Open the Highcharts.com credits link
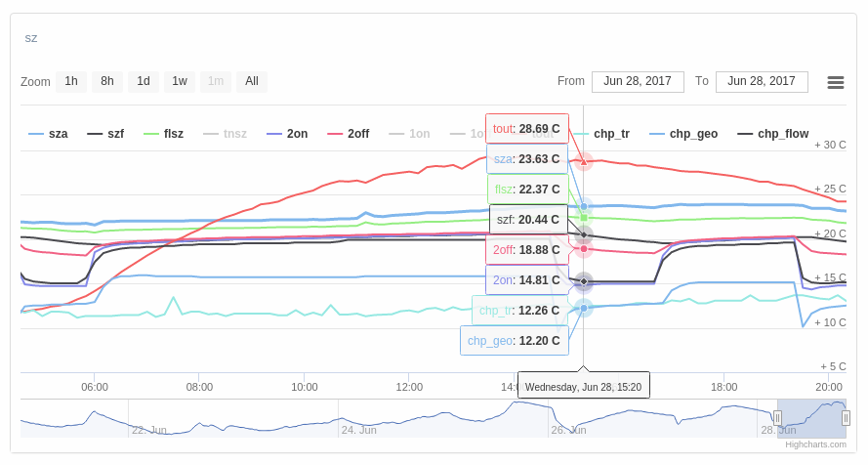The height and width of the screenshot is (465, 868). pyautogui.click(x=815, y=444)
